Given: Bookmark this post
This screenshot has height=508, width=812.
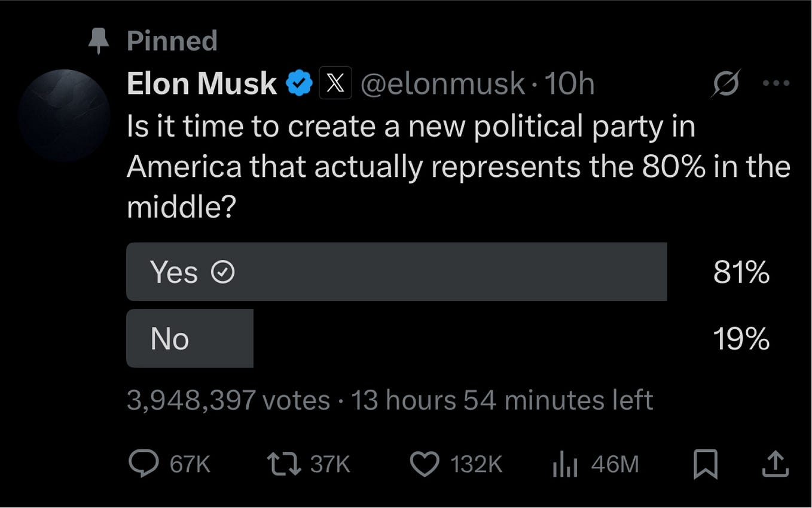Looking at the screenshot, I should pos(706,464).
